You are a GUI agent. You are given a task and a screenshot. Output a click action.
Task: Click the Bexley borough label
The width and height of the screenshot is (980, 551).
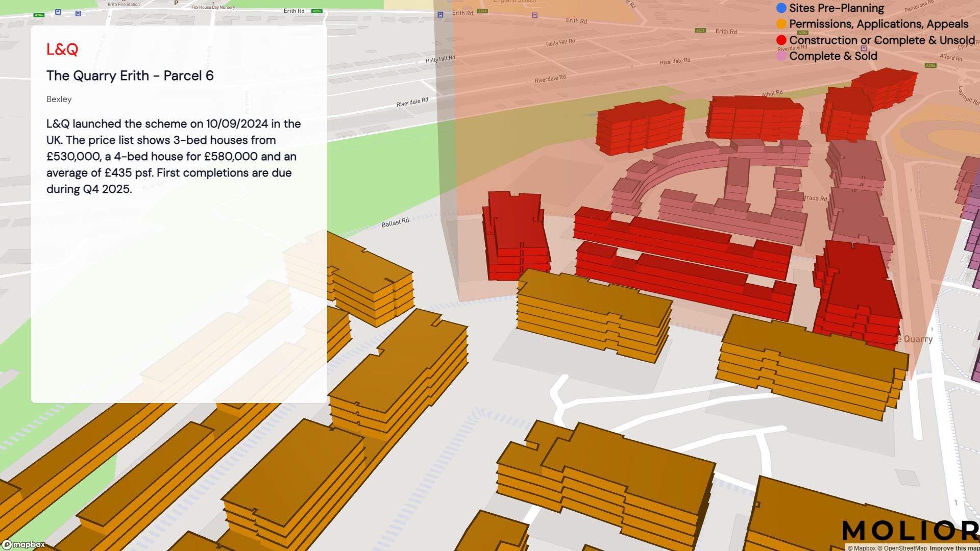[x=59, y=99]
